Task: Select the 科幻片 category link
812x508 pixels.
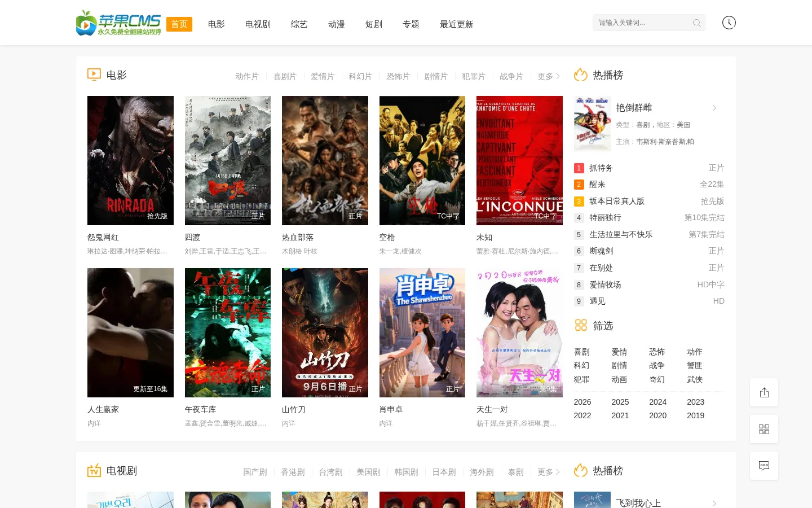Action: (360, 76)
